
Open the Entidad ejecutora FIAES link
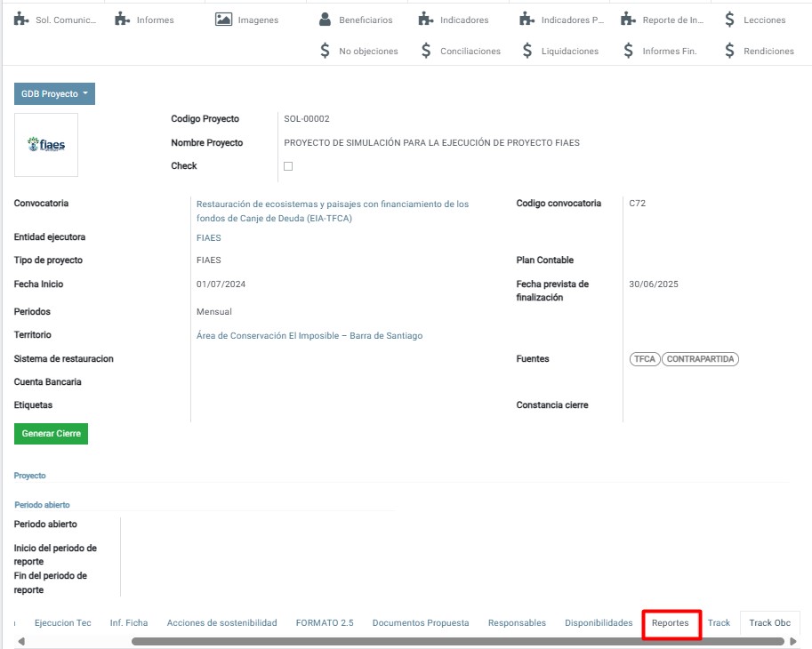208,238
